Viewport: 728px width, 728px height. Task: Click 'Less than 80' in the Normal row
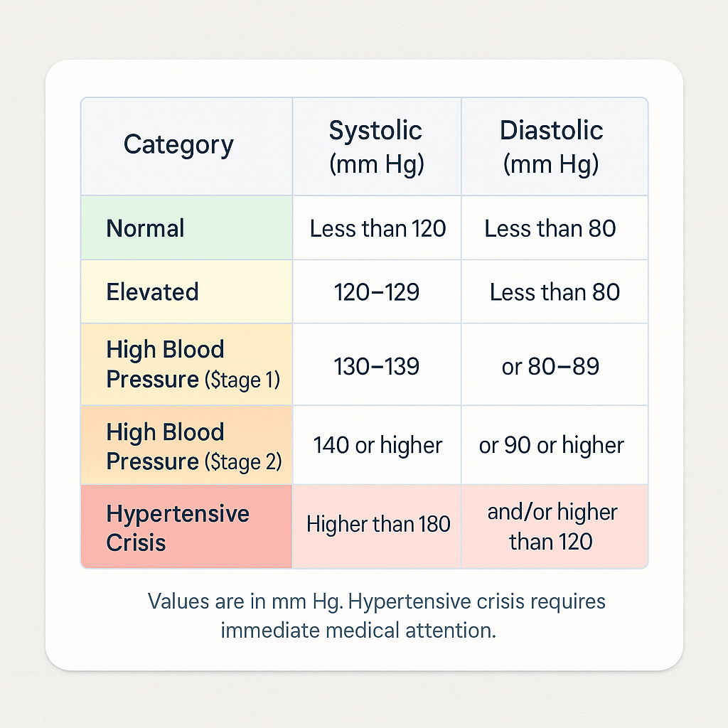point(550,228)
